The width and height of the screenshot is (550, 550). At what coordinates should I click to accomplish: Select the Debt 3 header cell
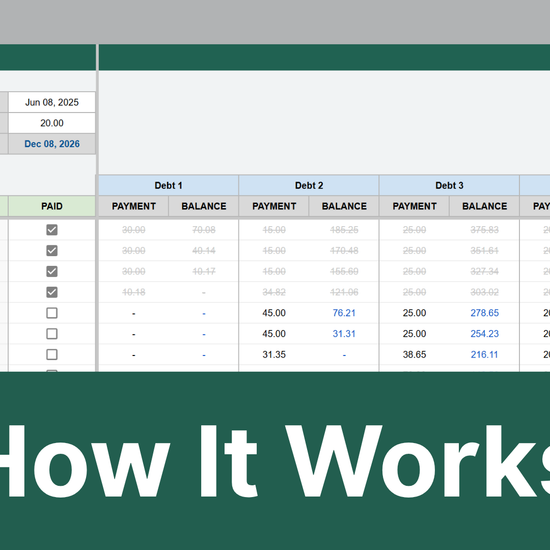(x=449, y=185)
